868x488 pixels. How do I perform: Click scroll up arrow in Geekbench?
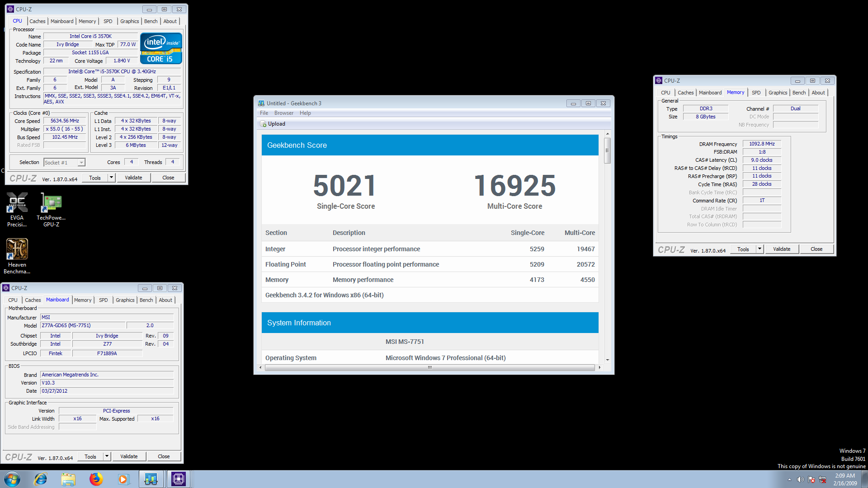click(608, 134)
